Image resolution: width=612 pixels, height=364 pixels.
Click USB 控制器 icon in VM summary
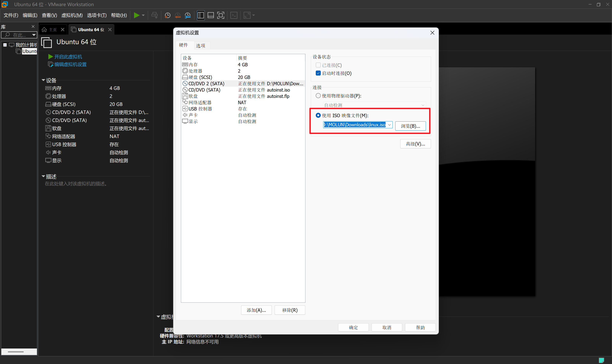48,145
